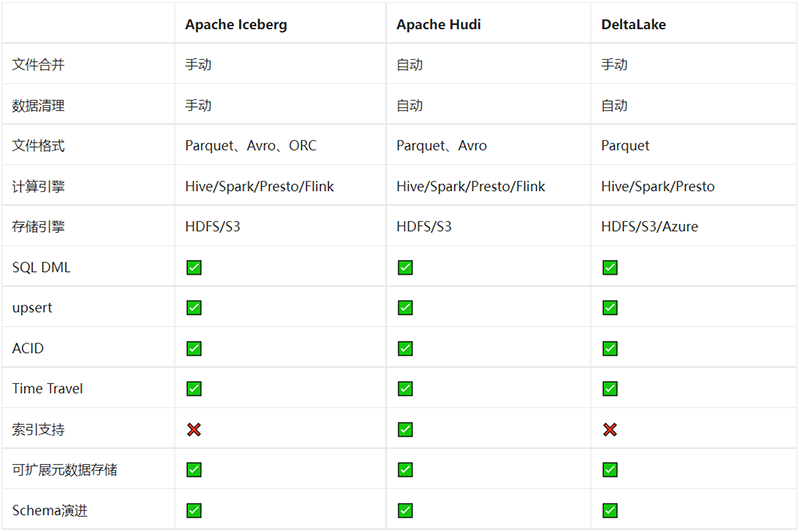Click the 文件合并 row label
The width and height of the screenshot is (800, 532).
tap(38, 65)
